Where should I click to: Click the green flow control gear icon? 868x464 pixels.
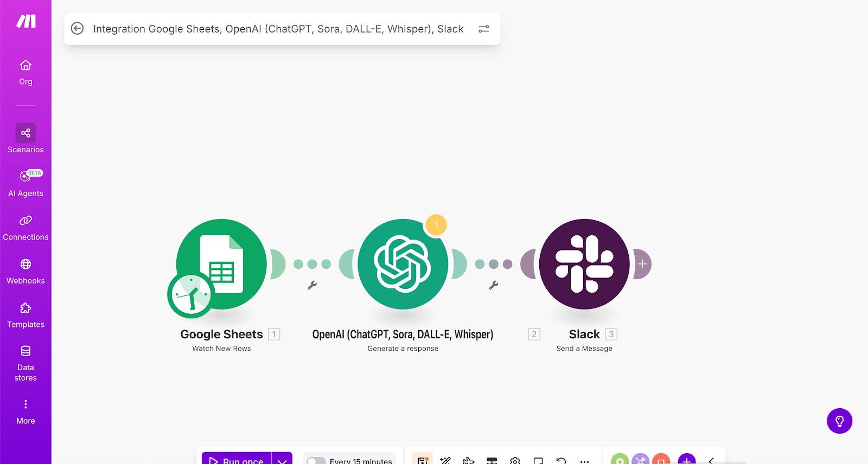620,460
